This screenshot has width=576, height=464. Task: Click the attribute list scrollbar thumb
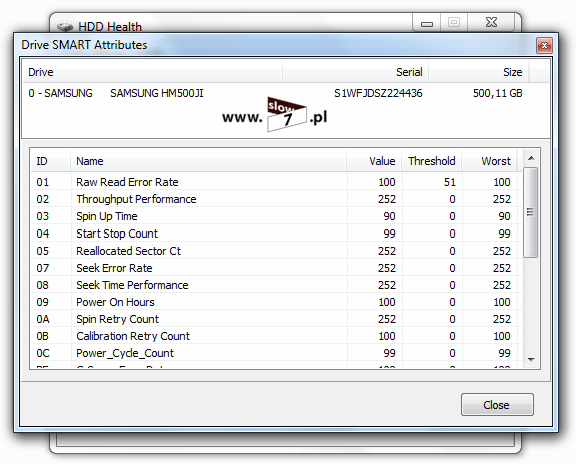click(x=530, y=212)
